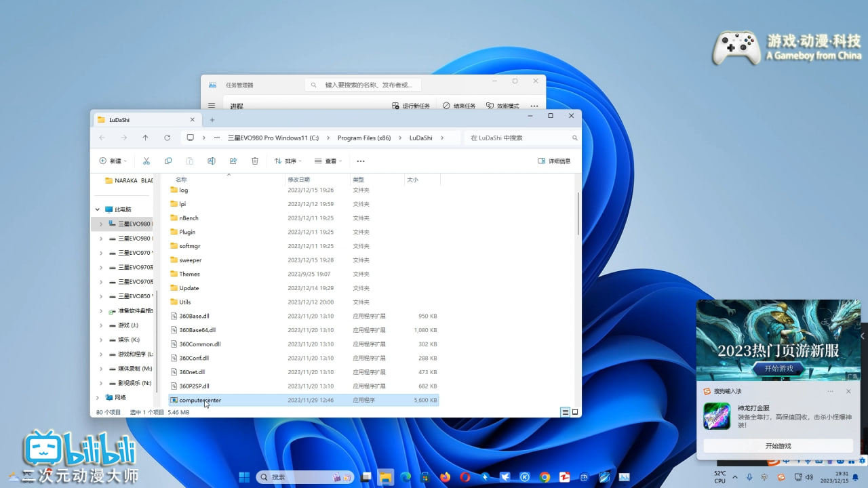Toggle the 详细信息 details pane
The width and height of the screenshot is (868, 488).
click(x=554, y=161)
